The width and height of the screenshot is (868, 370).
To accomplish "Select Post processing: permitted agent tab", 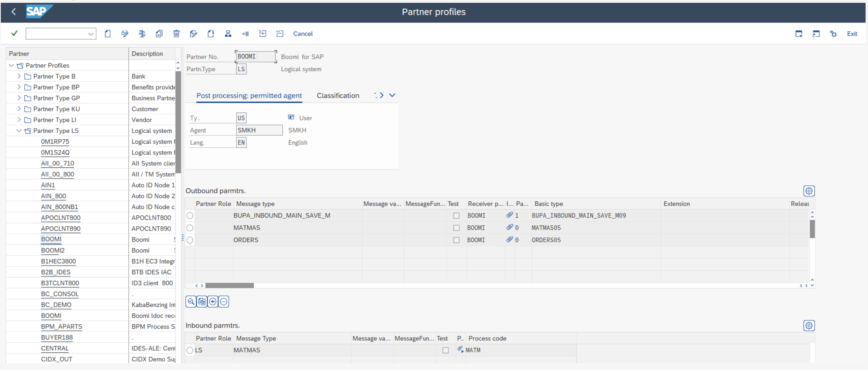I will [249, 96].
